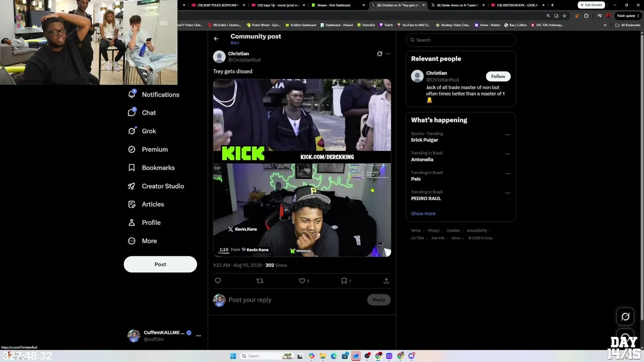Open the footer More menu
Image resolution: width=644 pixels, height=362 pixels.
point(457,238)
